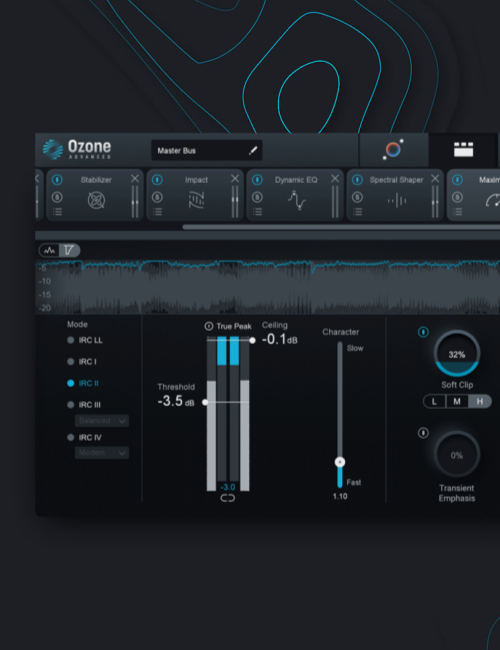
Task: Solo the Impact module
Action: pyautogui.click(x=157, y=197)
